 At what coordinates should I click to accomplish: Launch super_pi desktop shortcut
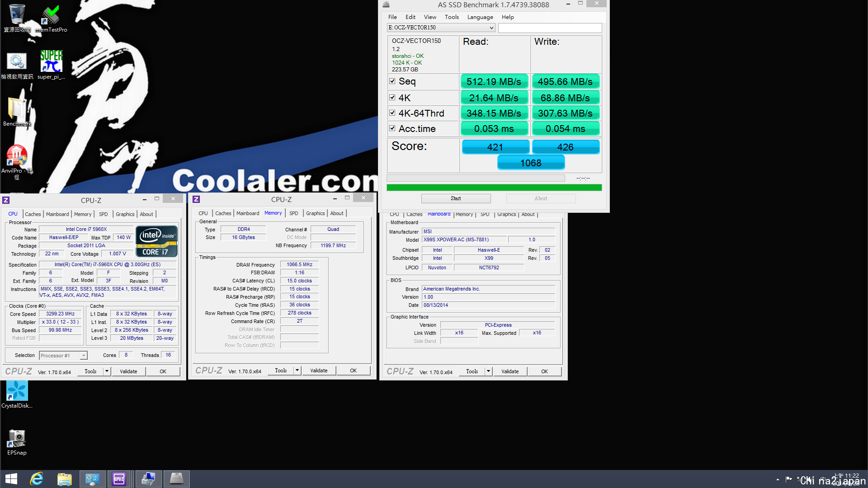click(51, 66)
